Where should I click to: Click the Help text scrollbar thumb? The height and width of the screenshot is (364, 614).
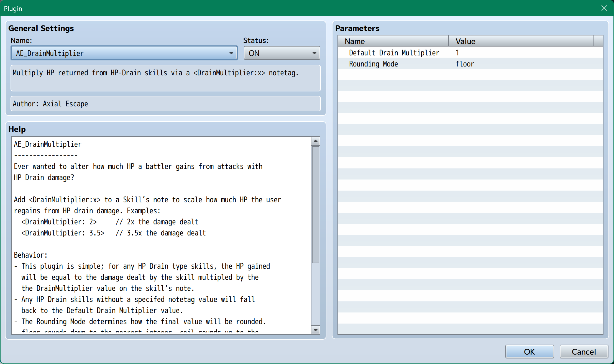[x=316, y=204]
